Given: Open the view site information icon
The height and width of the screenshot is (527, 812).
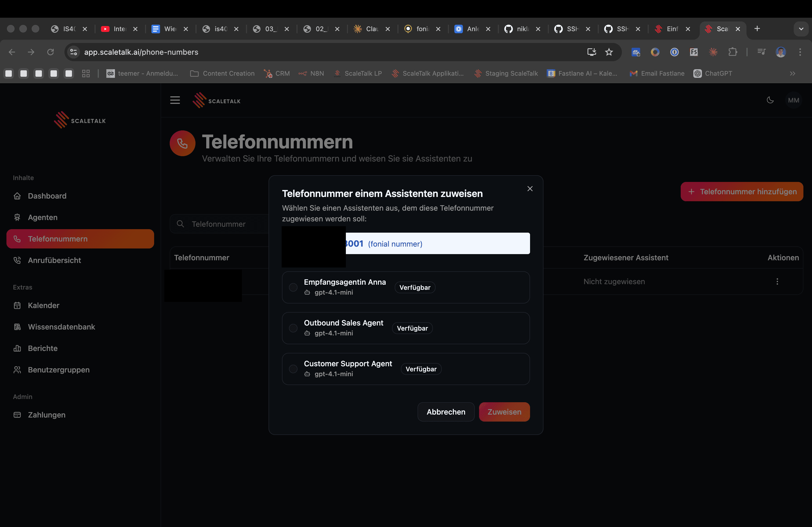Looking at the screenshot, I should 73,52.
